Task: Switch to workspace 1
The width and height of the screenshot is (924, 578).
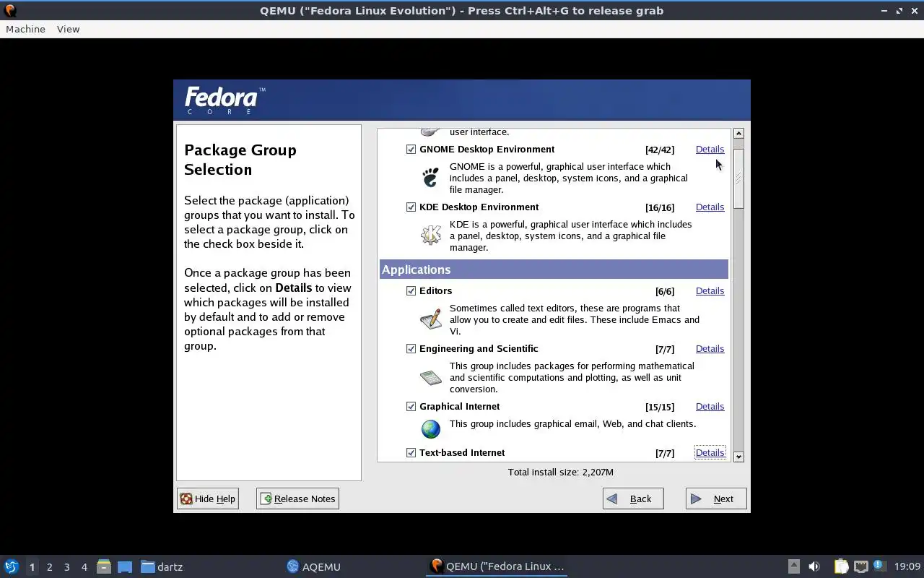Action: pos(32,567)
